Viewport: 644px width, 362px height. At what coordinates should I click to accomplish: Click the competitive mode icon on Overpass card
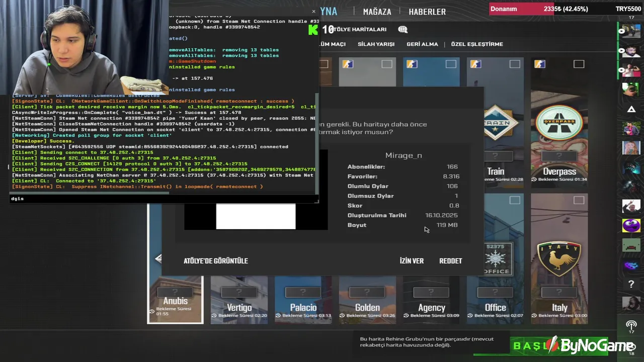539,64
